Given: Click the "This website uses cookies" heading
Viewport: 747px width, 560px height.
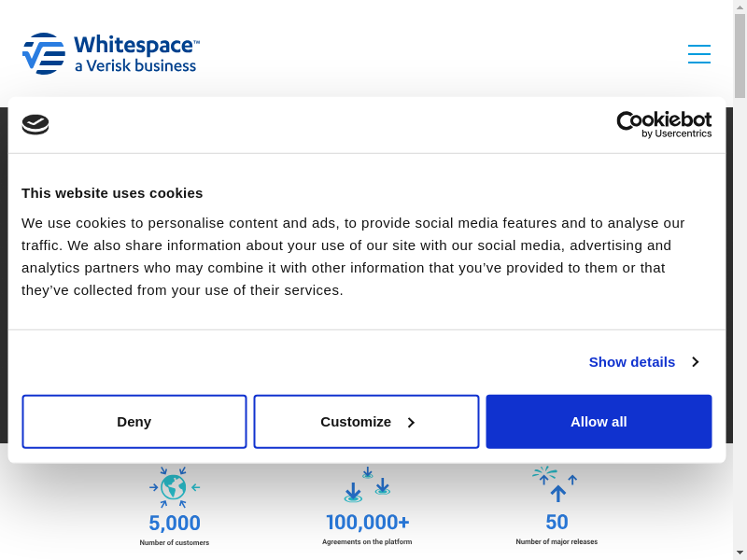Looking at the screenshot, I should [112, 193].
